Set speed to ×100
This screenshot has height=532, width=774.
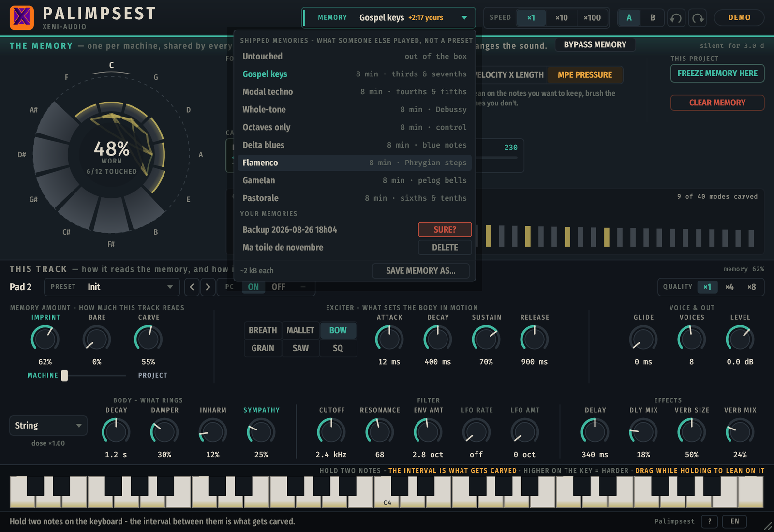pyautogui.click(x=592, y=18)
